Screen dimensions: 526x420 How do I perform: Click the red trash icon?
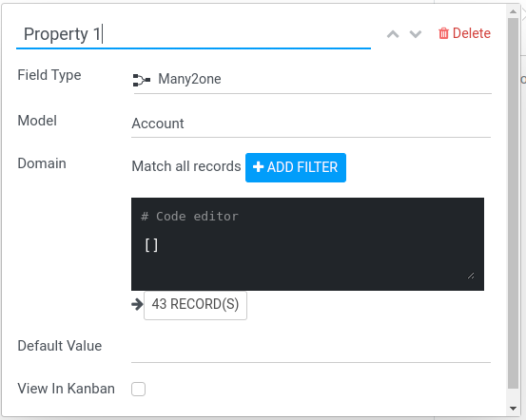click(x=443, y=33)
